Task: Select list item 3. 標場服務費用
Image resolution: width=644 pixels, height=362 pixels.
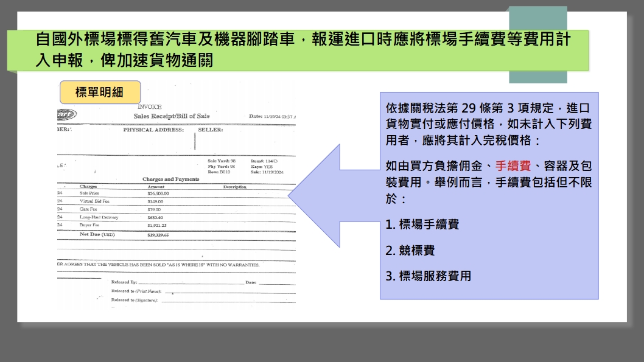Action: [429, 276]
